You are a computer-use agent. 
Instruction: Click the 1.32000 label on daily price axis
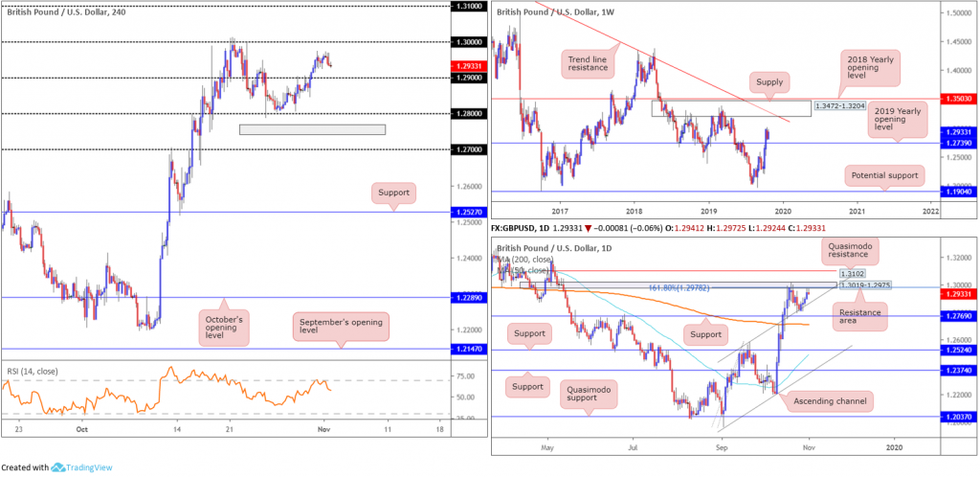click(x=957, y=257)
